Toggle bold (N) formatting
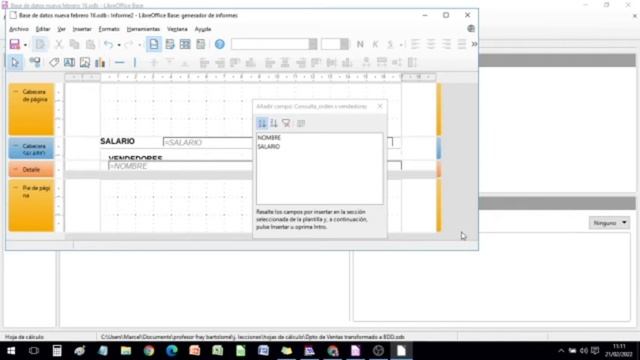The height and width of the screenshot is (360, 640). pyautogui.click(x=360, y=44)
